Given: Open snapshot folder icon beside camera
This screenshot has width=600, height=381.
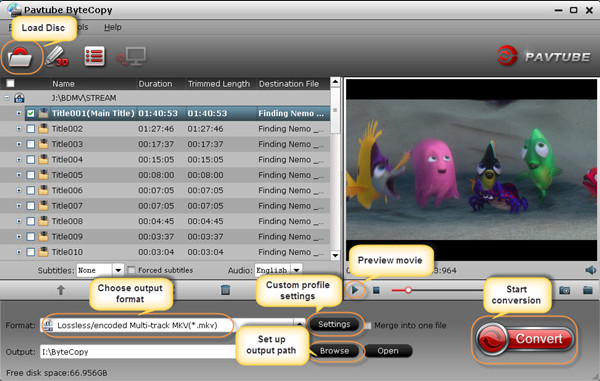Looking at the screenshot, I should point(587,290).
